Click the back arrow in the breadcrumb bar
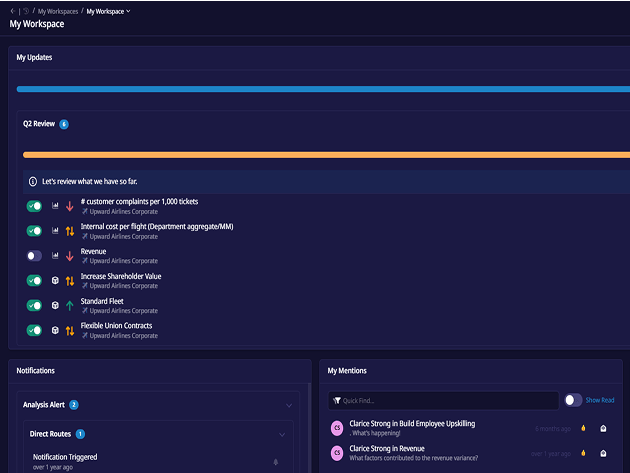Viewport: 630px width, 473px height. [x=12, y=11]
